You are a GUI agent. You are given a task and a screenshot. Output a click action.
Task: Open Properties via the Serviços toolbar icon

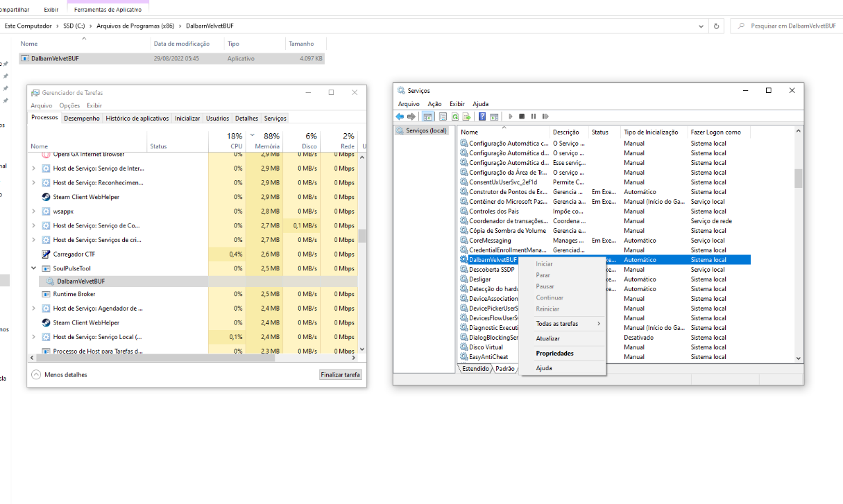443,116
